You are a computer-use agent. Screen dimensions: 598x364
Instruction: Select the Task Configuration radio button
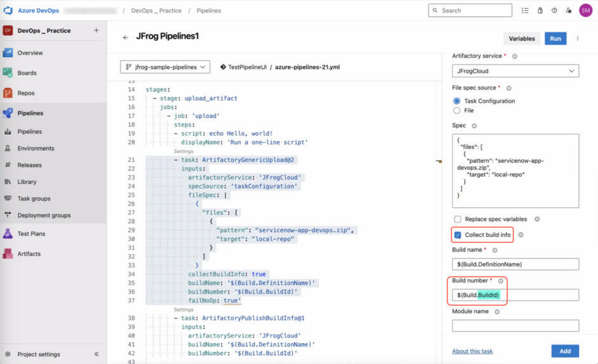[457, 101]
